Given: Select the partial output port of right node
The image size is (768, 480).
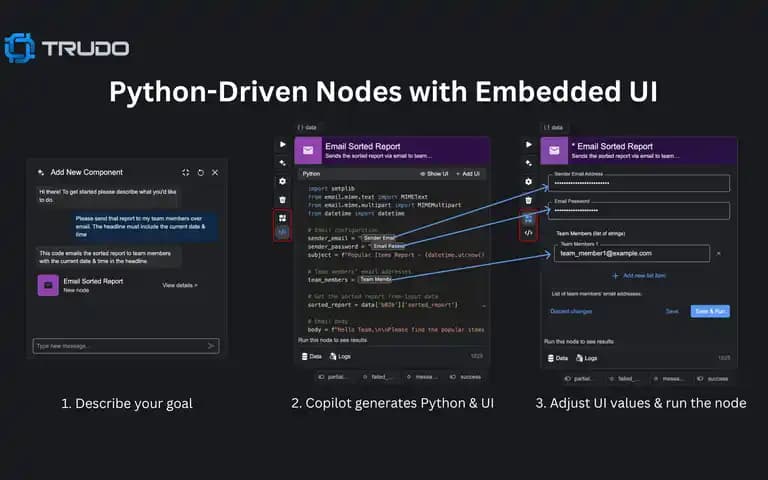Looking at the screenshot, I should 578,379.
